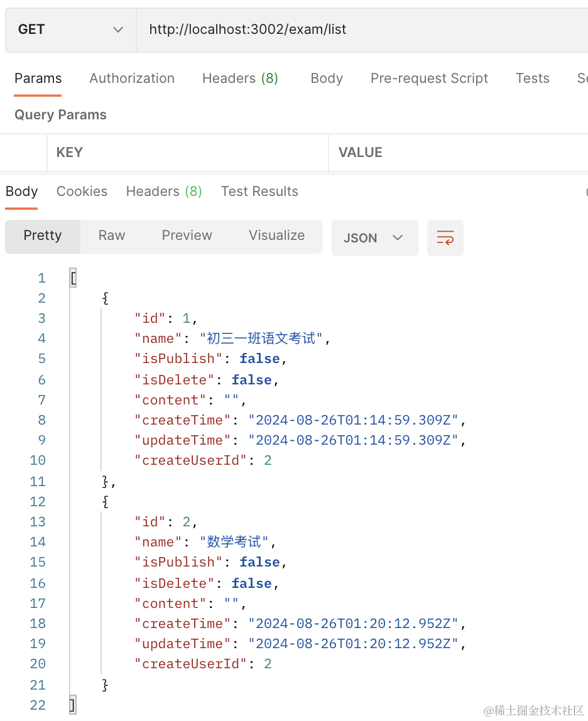Switch to the request Params tab
The image size is (588, 721).
[38, 79]
